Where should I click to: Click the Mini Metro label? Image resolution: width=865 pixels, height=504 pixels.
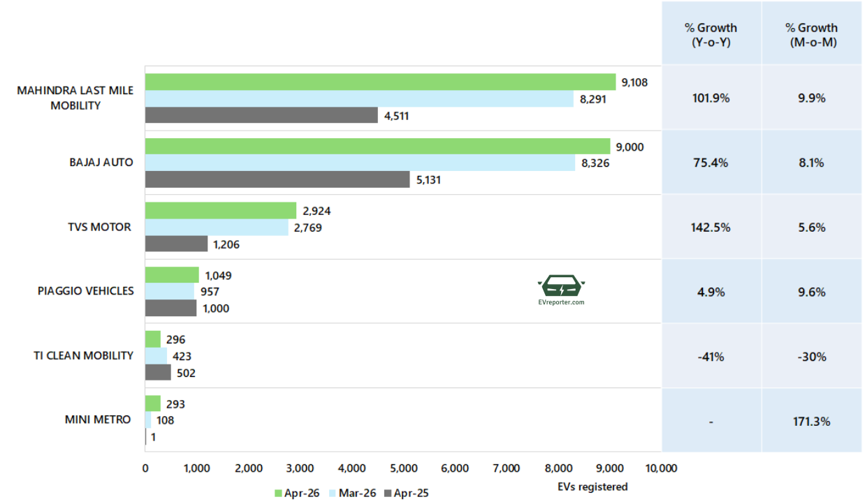[98, 420]
